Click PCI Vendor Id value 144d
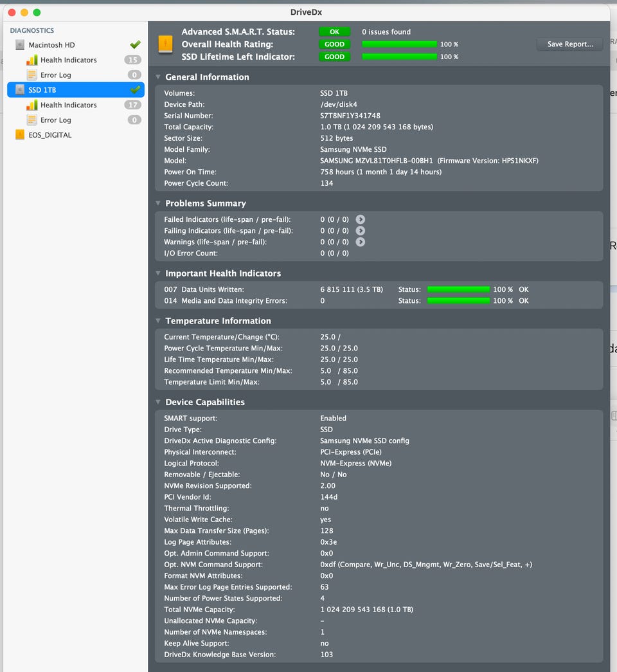Viewport: 617px width, 672px height. coord(328,496)
